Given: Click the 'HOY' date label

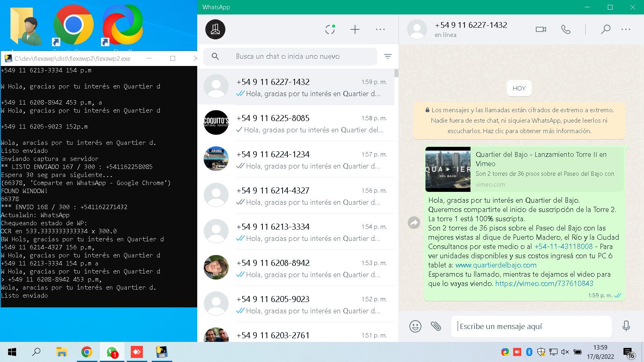Looking at the screenshot, I should pos(519,88).
